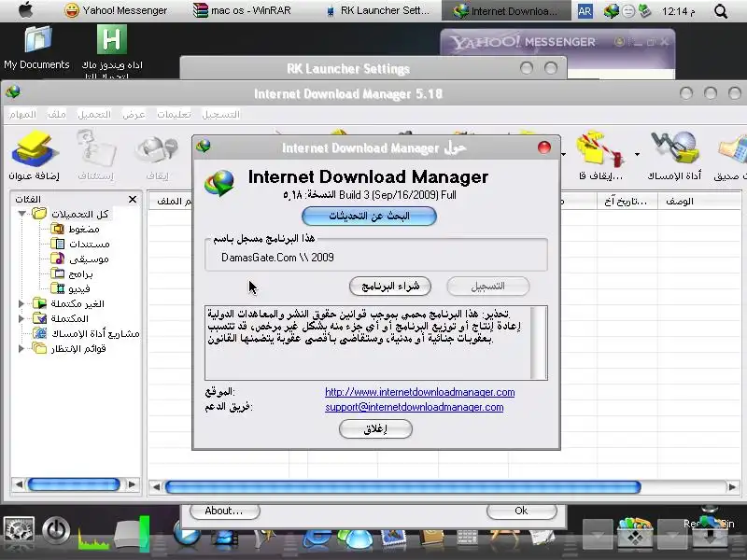747x560 pixels.
Task: Switch to mac os - WinRAR taskbar item
Action: (243, 10)
